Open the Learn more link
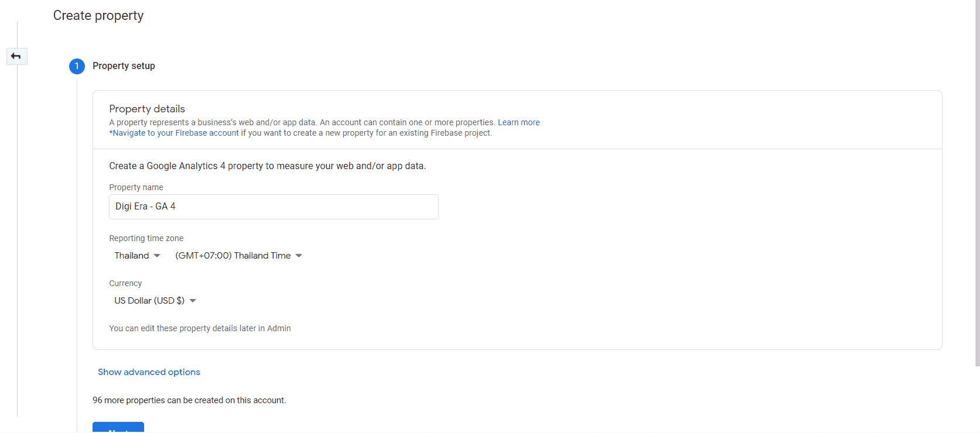Viewport: 980px width, 433px height. (x=518, y=122)
